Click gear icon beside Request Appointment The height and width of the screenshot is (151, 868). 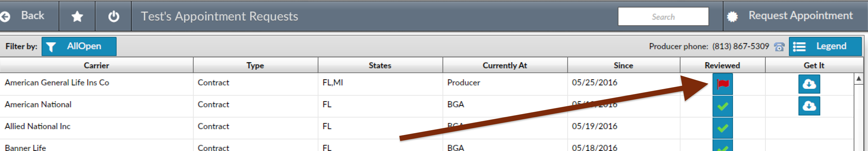click(x=732, y=17)
